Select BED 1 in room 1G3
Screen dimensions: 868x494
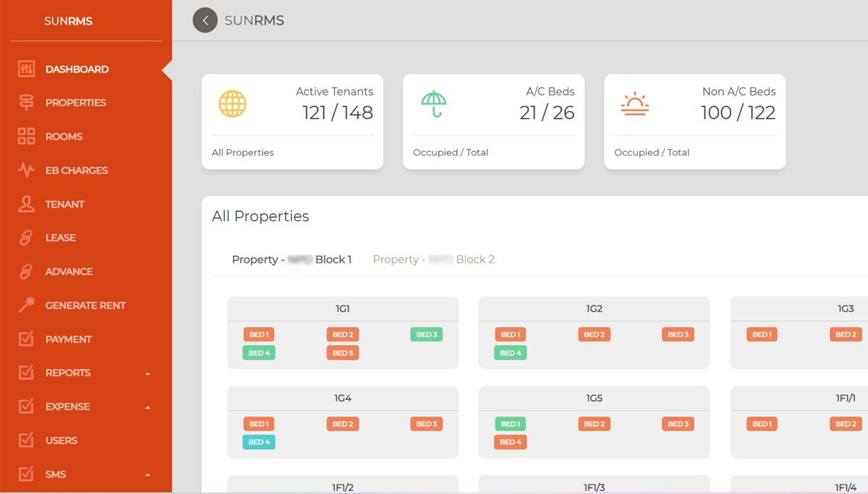point(762,334)
